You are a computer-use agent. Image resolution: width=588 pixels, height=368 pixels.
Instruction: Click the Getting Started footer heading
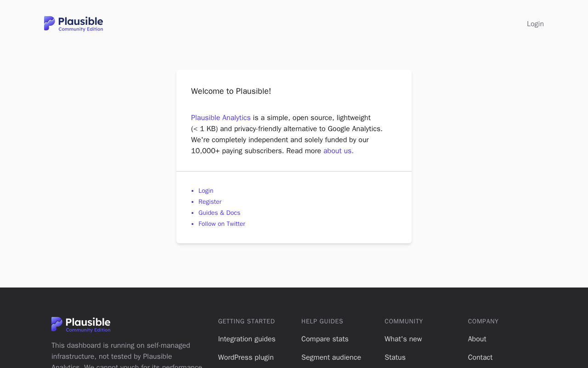tap(247, 322)
